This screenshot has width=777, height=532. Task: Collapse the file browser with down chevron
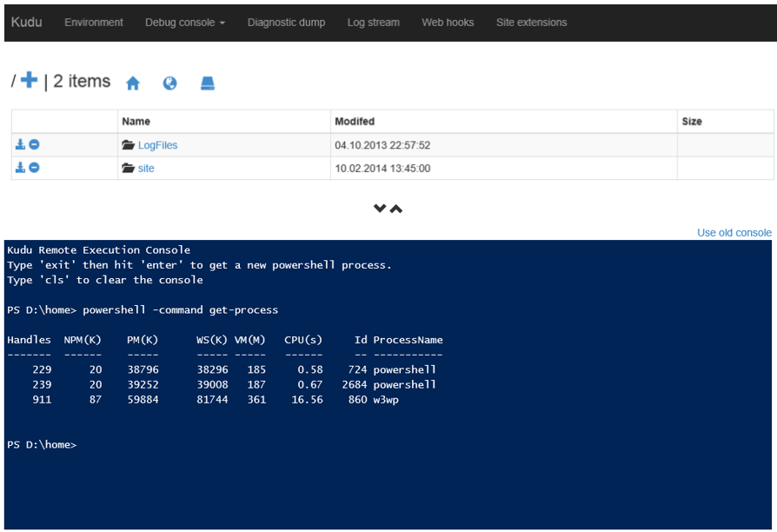[x=380, y=209]
